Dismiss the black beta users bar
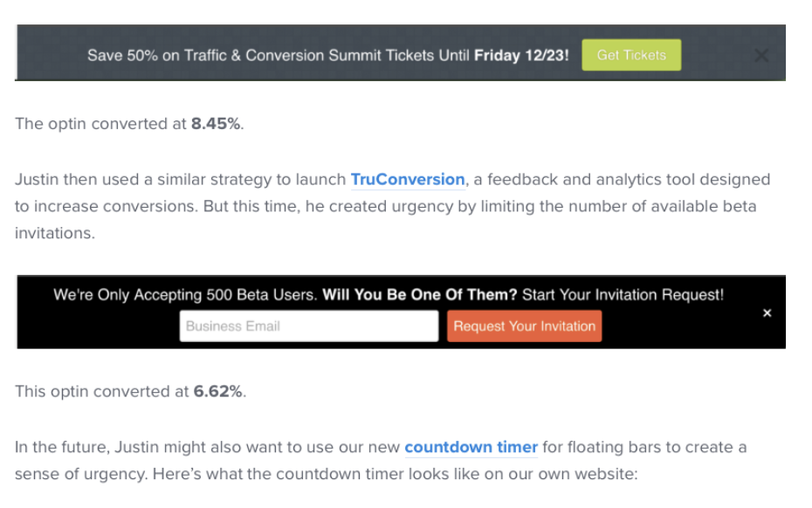812x508 pixels. pyautogui.click(x=767, y=312)
